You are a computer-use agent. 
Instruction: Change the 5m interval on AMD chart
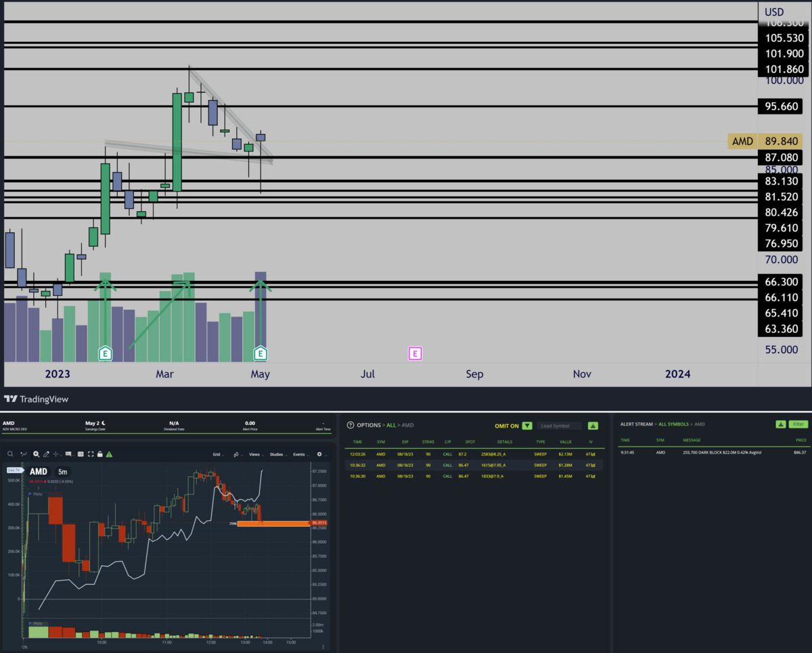62,472
